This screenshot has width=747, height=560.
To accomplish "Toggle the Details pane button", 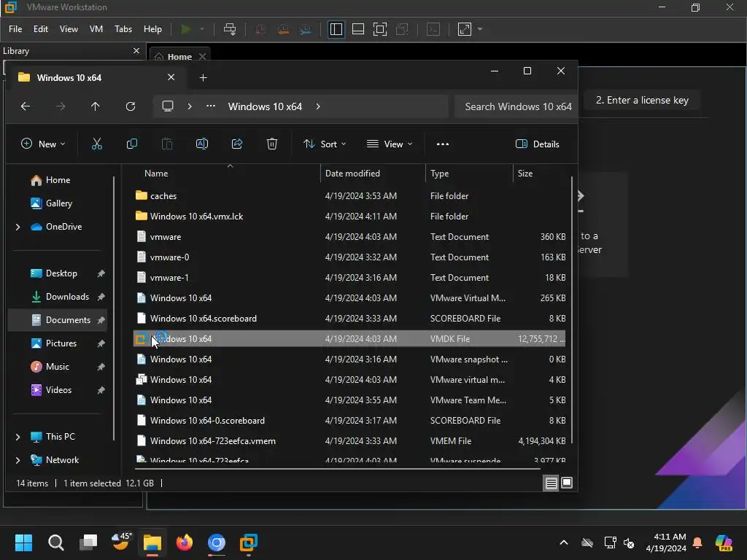I will pos(538,144).
